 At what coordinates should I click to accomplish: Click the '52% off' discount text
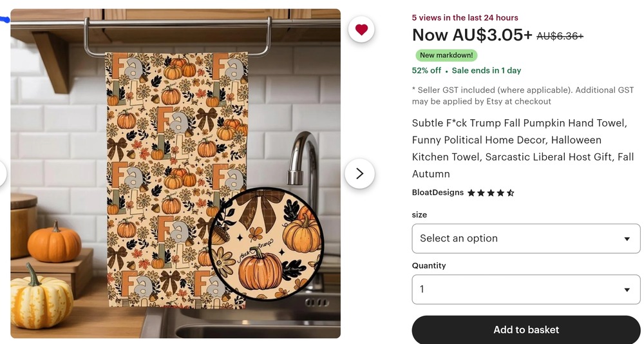(426, 71)
